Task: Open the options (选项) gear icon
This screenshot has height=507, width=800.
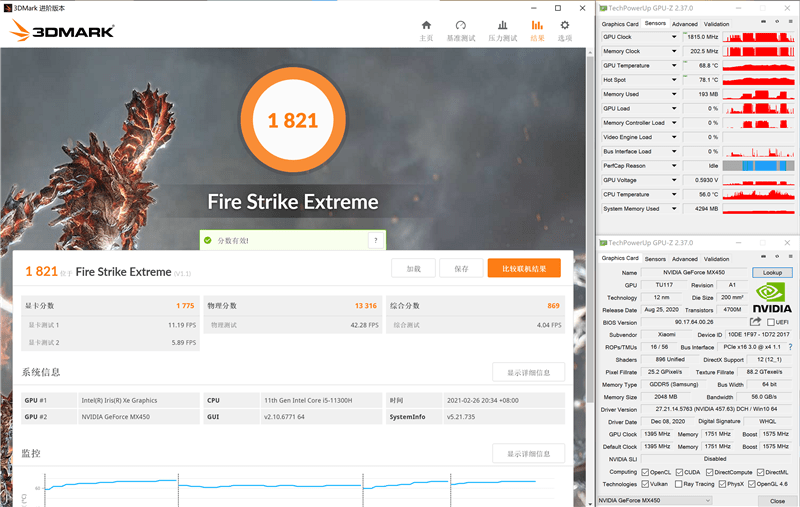Action: coord(565,25)
